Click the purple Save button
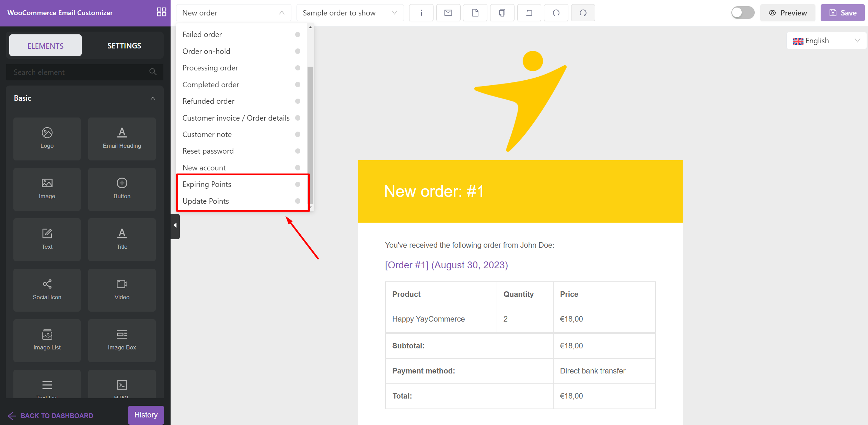This screenshot has height=425, width=868. (x=842, y=13)
